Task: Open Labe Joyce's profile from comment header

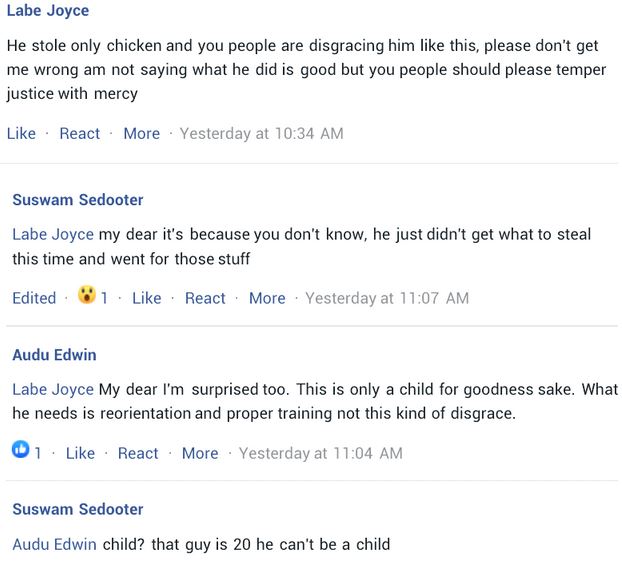Action: 47,11
